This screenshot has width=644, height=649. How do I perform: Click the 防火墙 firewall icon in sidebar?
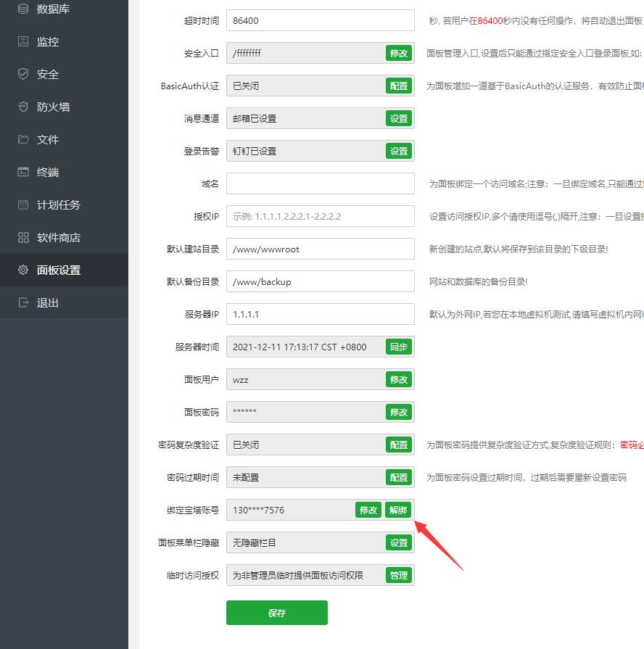[23, 107]
